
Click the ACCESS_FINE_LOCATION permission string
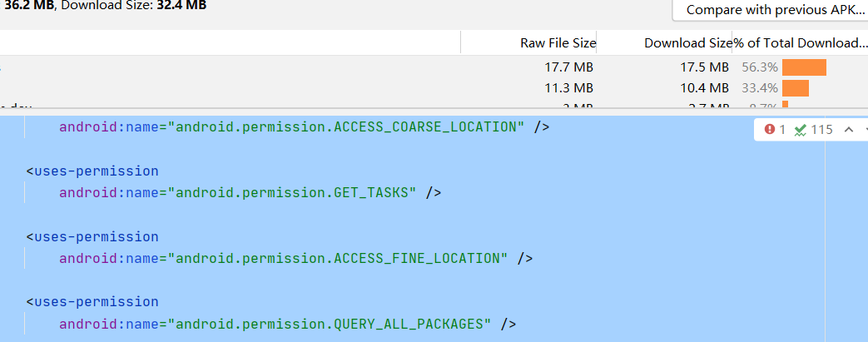(x=338, y=258)
